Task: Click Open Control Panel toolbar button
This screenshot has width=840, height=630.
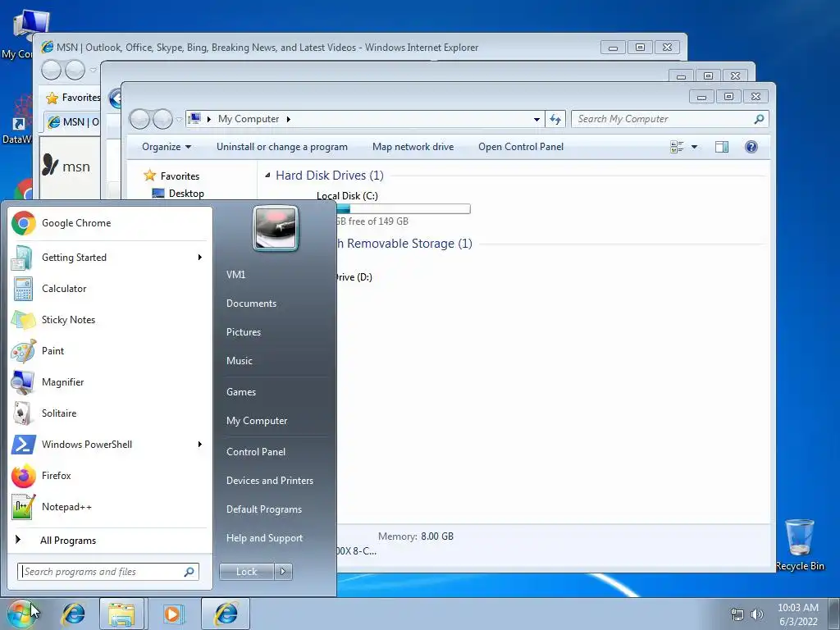Action: (x=521, y=147)
